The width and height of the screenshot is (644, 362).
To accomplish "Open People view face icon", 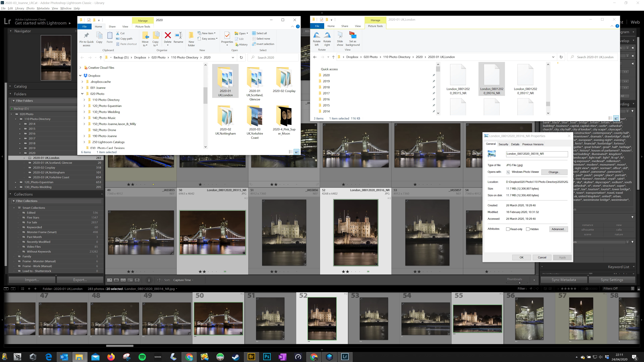I will 137,280.
